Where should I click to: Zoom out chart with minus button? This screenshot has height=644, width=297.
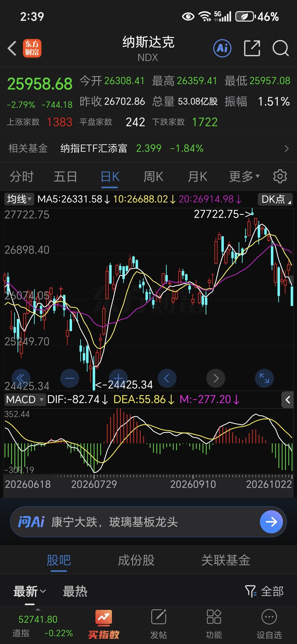pos(70,378)
